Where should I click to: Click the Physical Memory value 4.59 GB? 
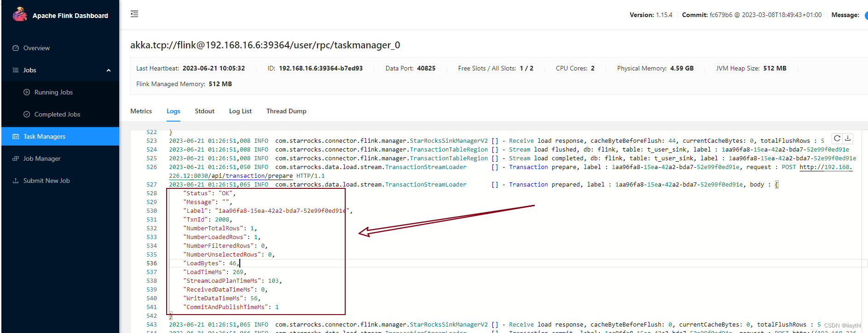click(x=682, y=68)
